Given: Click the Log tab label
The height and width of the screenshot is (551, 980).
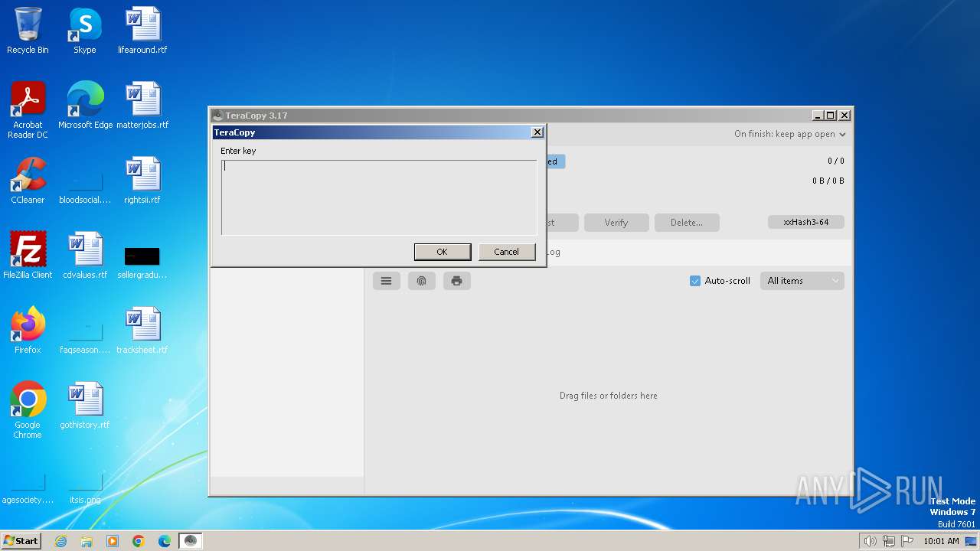Looking at the screenshot, I should point(554,252).
